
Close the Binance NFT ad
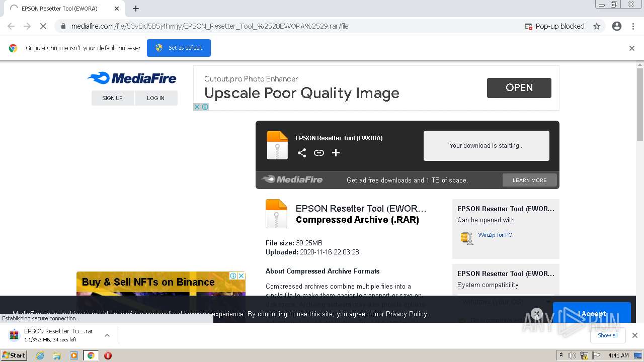pyautogui.click(x=242, y=276)
